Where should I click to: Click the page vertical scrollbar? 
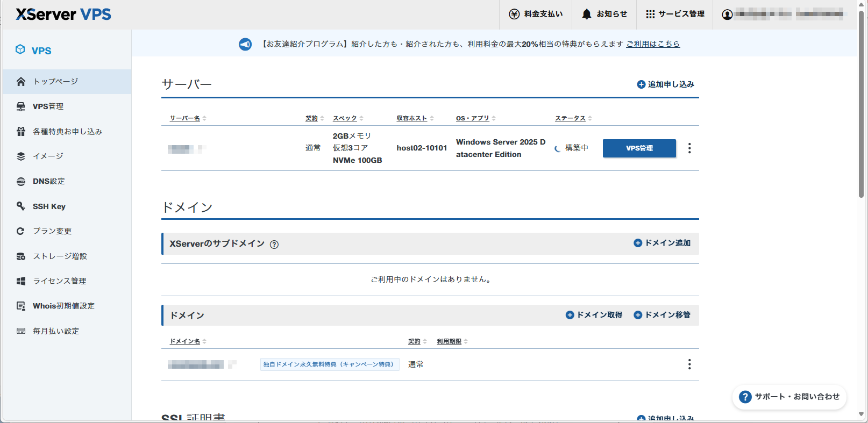click(x=861, y=107)
